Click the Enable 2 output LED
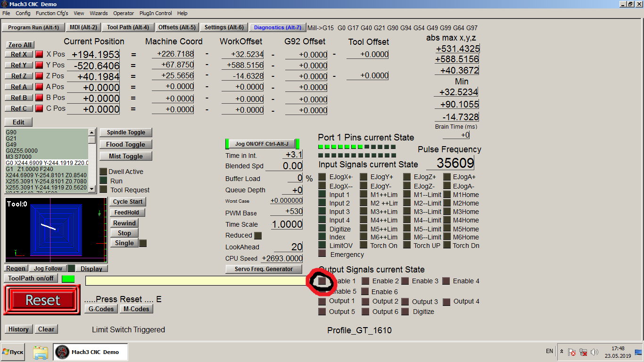Screen dimensions: 644x362 click(x=365, y=281)
